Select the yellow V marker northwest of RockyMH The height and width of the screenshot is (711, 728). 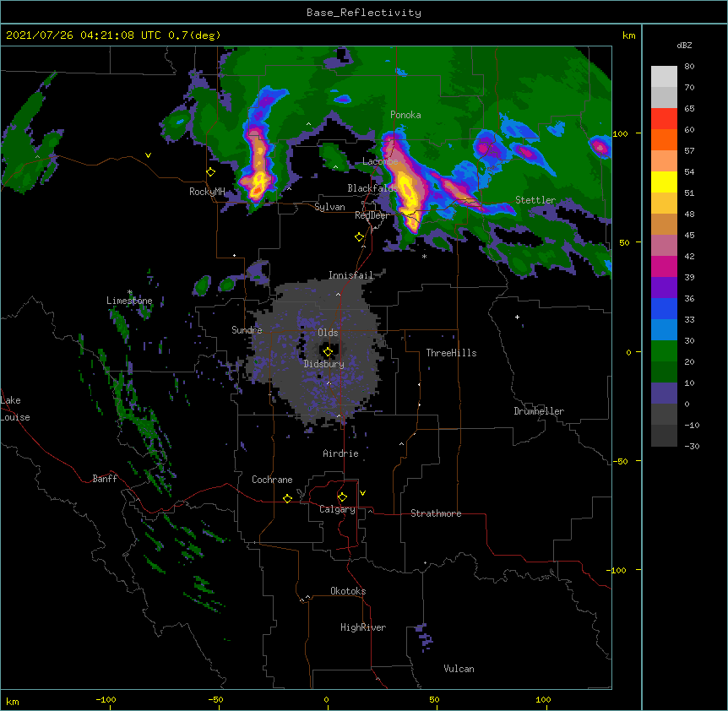[x=148, y=155]
